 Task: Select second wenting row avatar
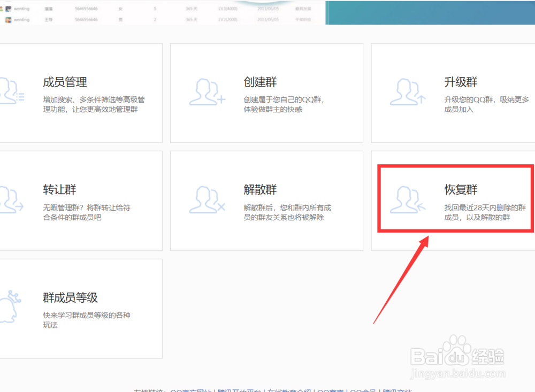[8, 20]
